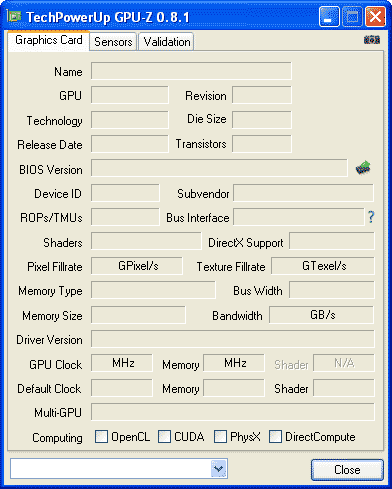Screen dimensions: 392x489
Task: Expand the GPU selection dropdown arrow
Action: pos(219,469)
